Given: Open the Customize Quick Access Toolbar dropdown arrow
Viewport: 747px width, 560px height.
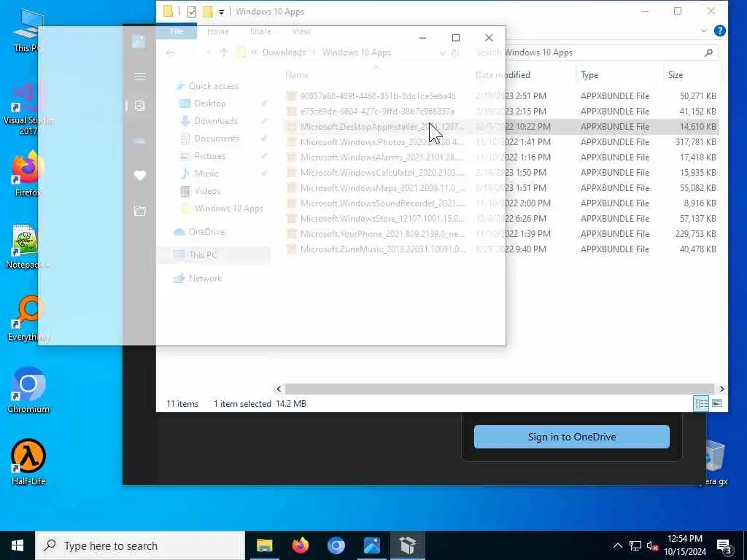Looking at the screenshot, I should pyautogui.click(x=221, y=12).
